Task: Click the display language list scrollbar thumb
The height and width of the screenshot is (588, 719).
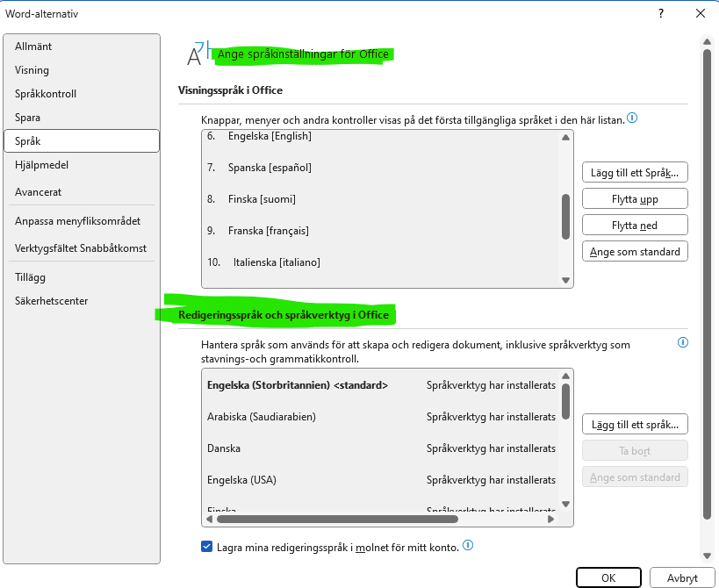Action: (x=565, y=216)
